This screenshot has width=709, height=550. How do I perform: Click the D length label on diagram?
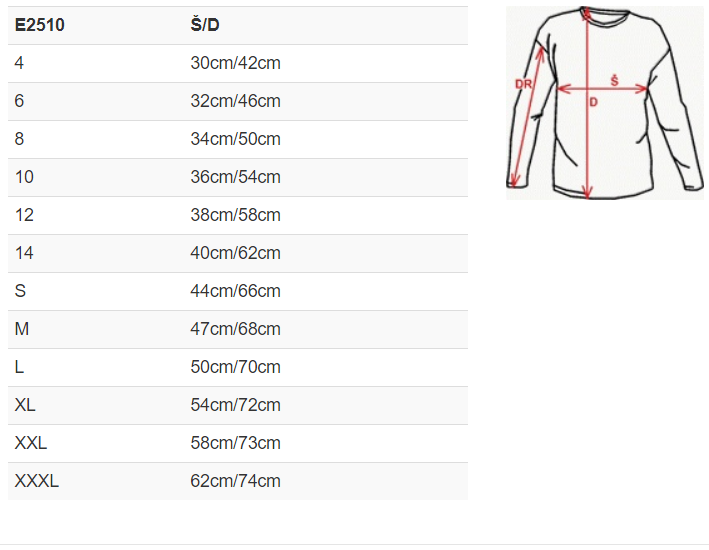[593, 102]
